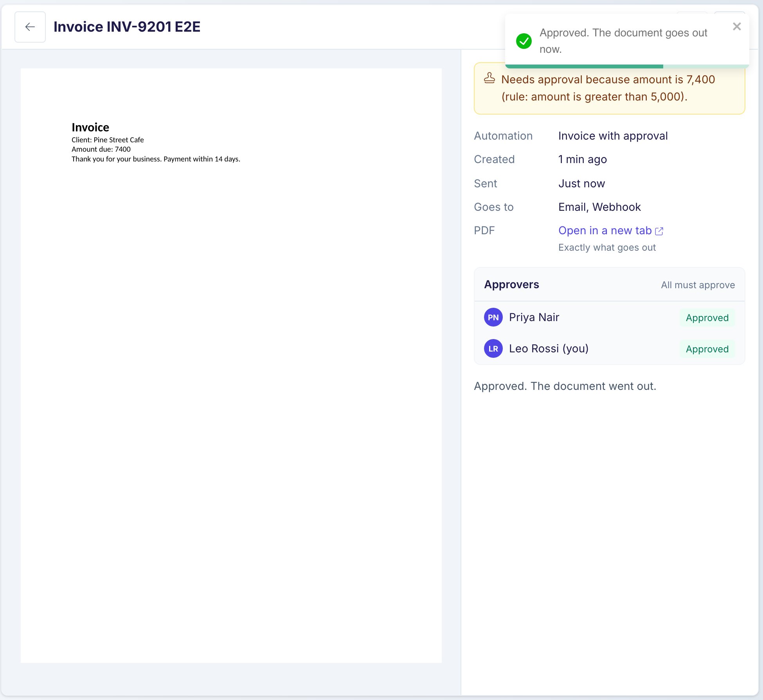Click 'Exactly what goes out' hint text
This screenshot has height=700, width=763.
click(x=607, y=248)
